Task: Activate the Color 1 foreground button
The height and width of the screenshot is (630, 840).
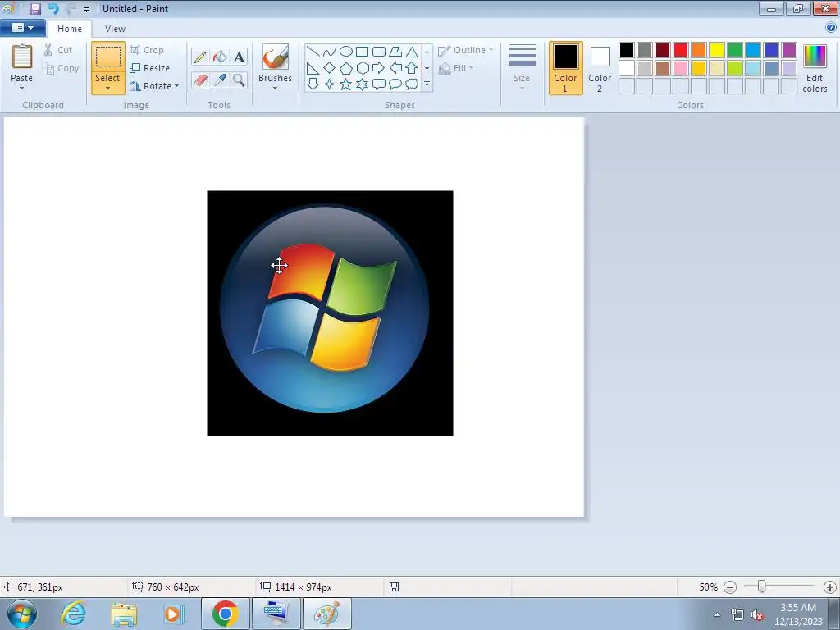Action: (565, 68)
